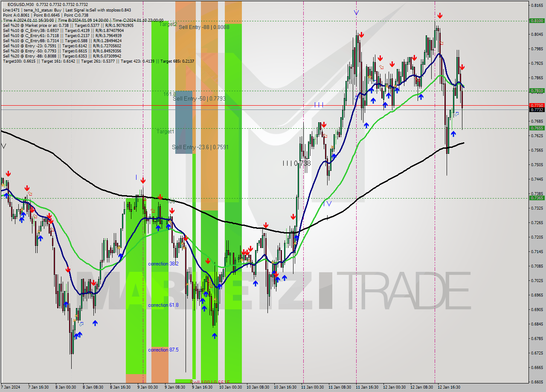The image size is (546, 392).
Task: Click the 'Time A:2024.01.11 16:30:00' info line
Action: tap(83, 20)
